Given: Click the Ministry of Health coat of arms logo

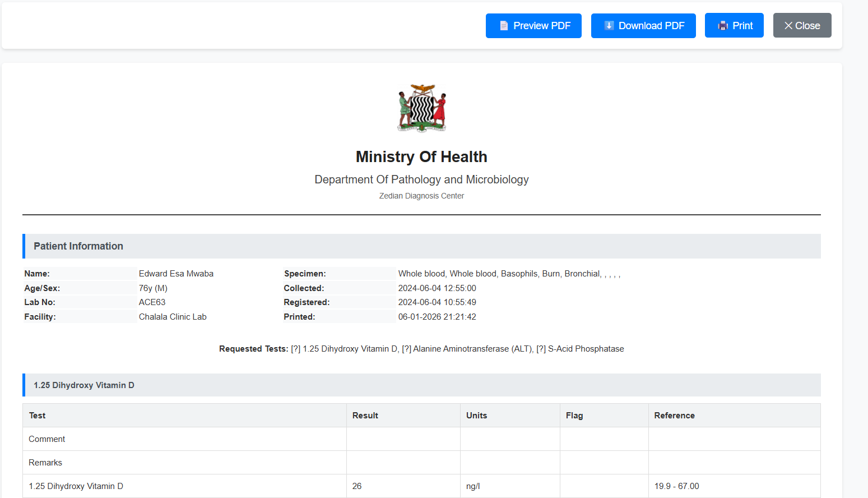Looking at the screenshot, I should tap(421, 108).
